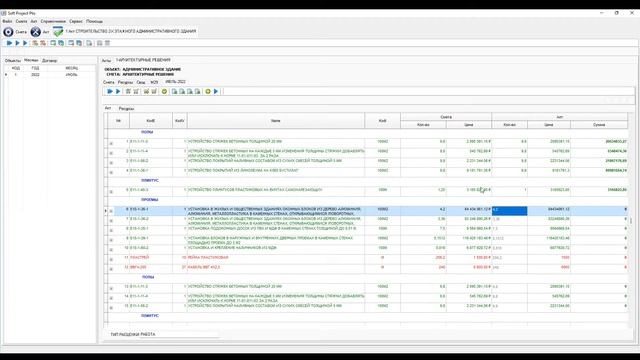Viewport: 640px width, 360px height.
Task: Expand row 2 with code E11-1-11-4
Action: coord(111,153)
